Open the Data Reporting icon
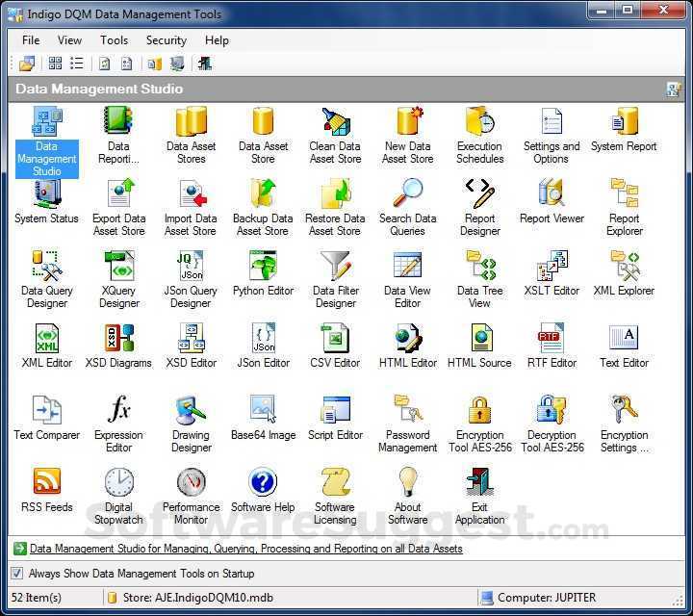The image size is (693, 616). click(118, 135)
